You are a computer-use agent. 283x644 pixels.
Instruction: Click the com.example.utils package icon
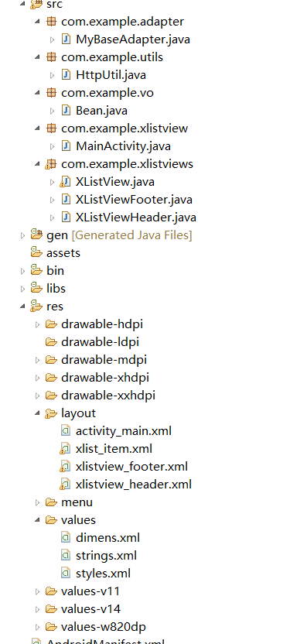pyautogui.click(x=51, y=57)
